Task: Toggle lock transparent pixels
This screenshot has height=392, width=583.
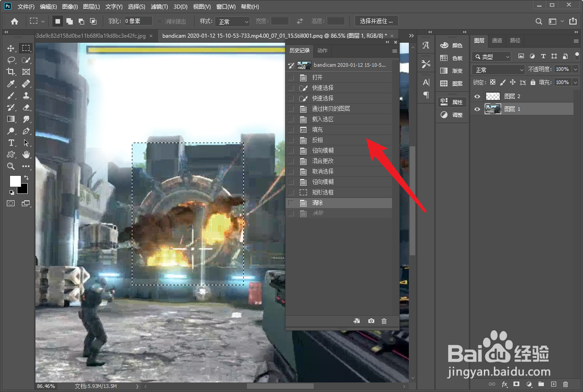Action: tap(492, 83)
